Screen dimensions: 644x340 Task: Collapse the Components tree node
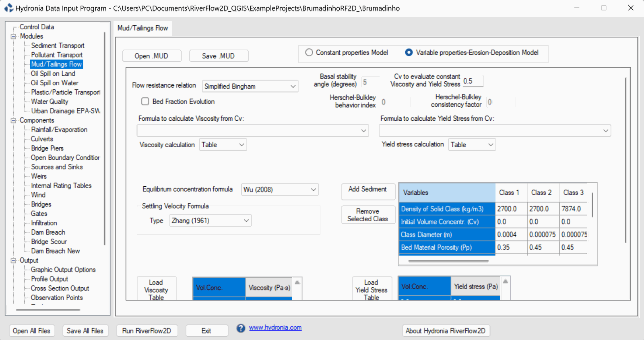(14, 120)
